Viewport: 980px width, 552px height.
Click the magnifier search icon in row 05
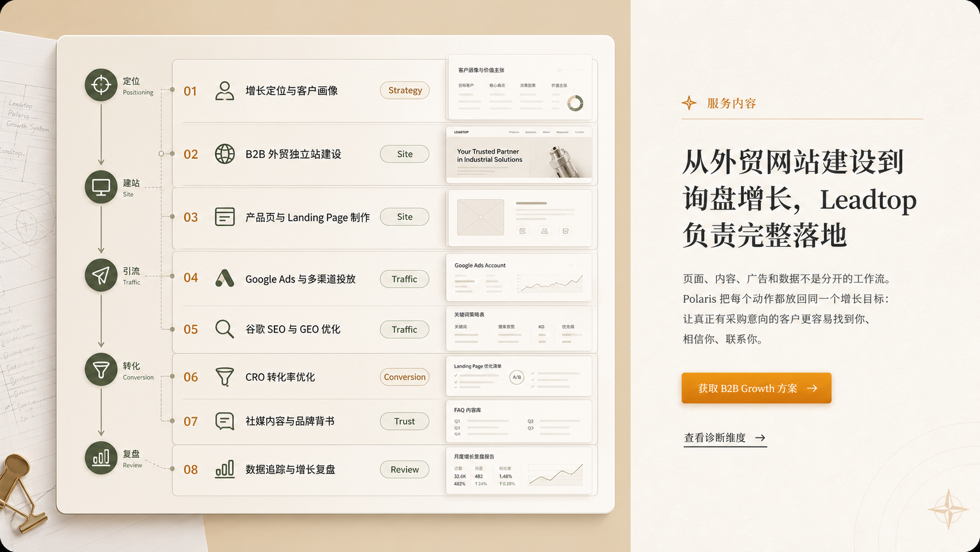[x=224, y=329]
